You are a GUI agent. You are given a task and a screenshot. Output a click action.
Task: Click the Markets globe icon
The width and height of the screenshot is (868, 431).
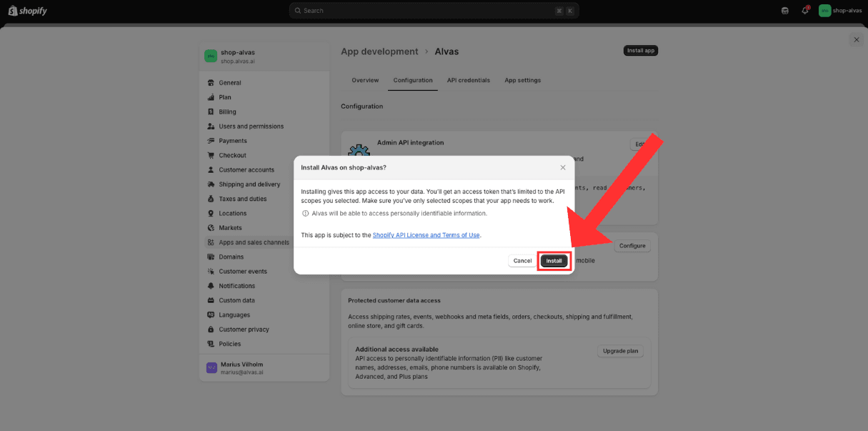[211, 228]
